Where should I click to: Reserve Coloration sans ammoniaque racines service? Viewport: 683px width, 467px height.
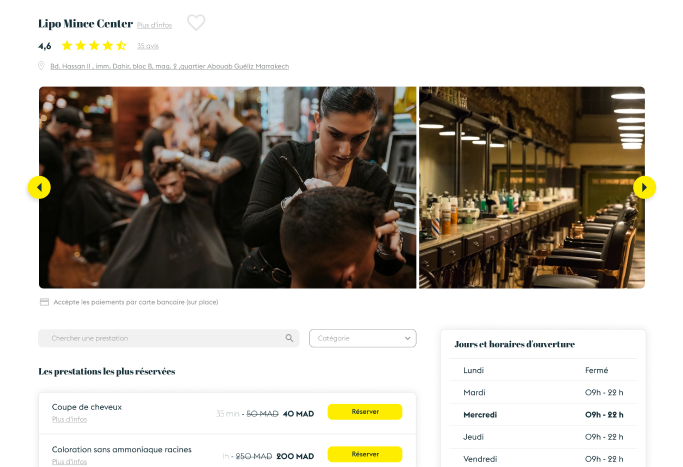[365, 454]
